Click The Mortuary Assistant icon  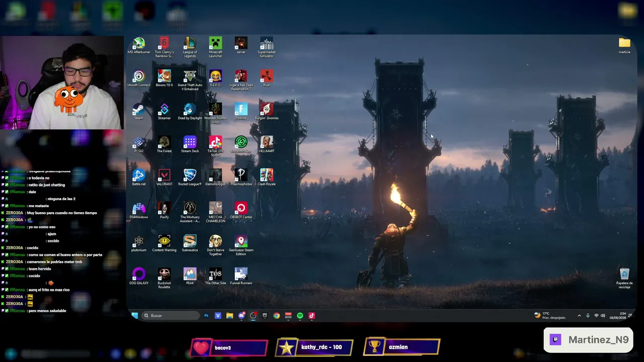(x=190, y=212)
